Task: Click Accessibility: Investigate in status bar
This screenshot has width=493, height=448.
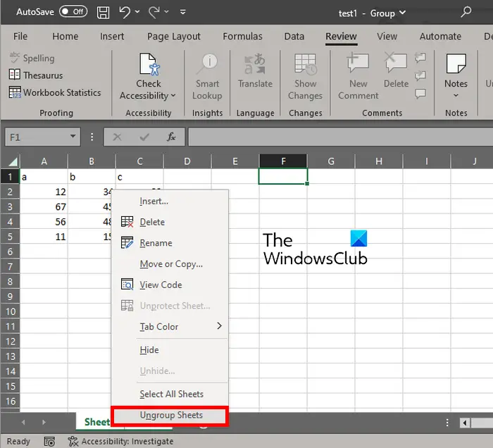Action: [121, 442]
